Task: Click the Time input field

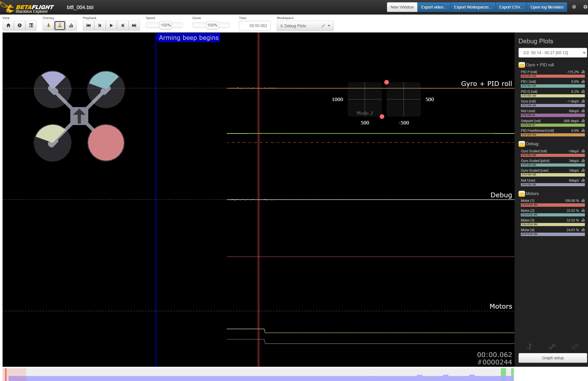Action: click(x=255, y=26)
